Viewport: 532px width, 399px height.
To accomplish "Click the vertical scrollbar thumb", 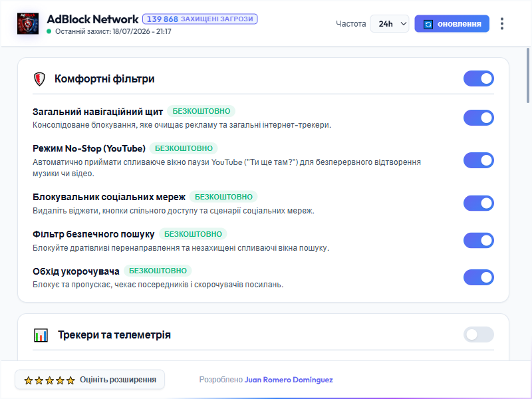I will pos(528,75).
